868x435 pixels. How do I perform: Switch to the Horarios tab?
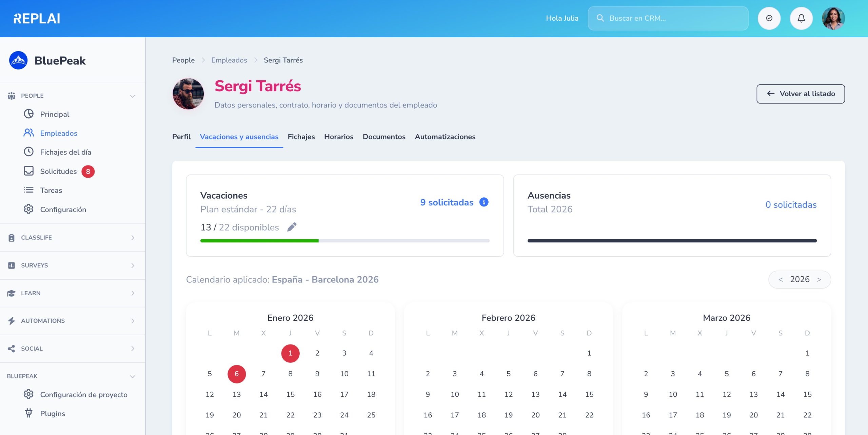[339, 137]
